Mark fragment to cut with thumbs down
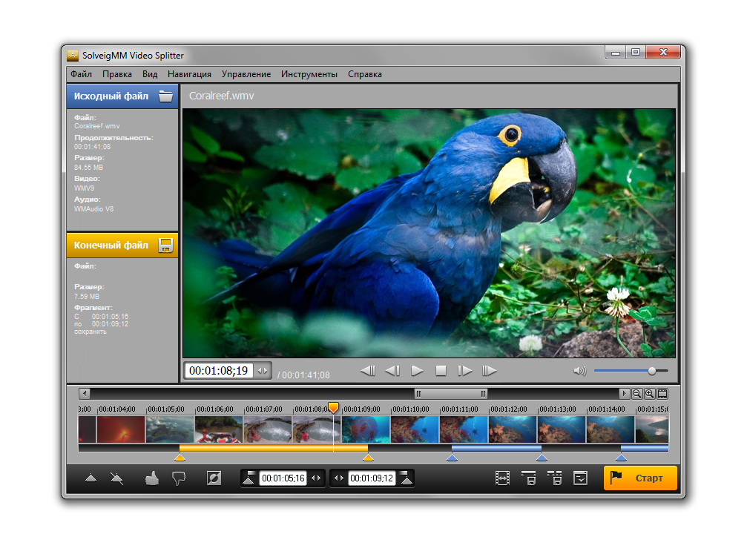 click(x=178, y=479)
